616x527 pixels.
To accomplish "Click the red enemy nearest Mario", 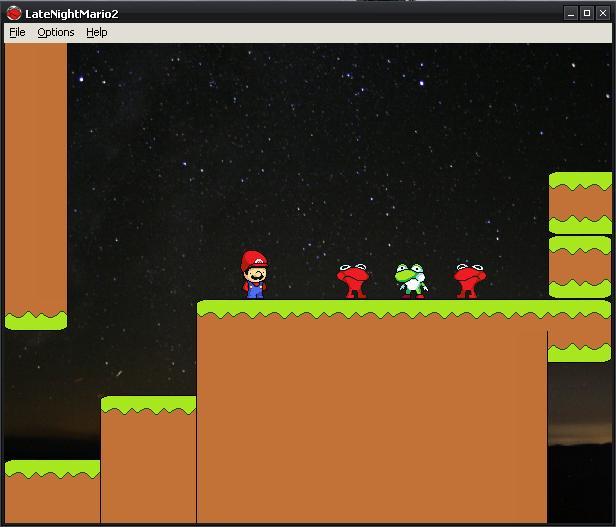I will (353, 281).
